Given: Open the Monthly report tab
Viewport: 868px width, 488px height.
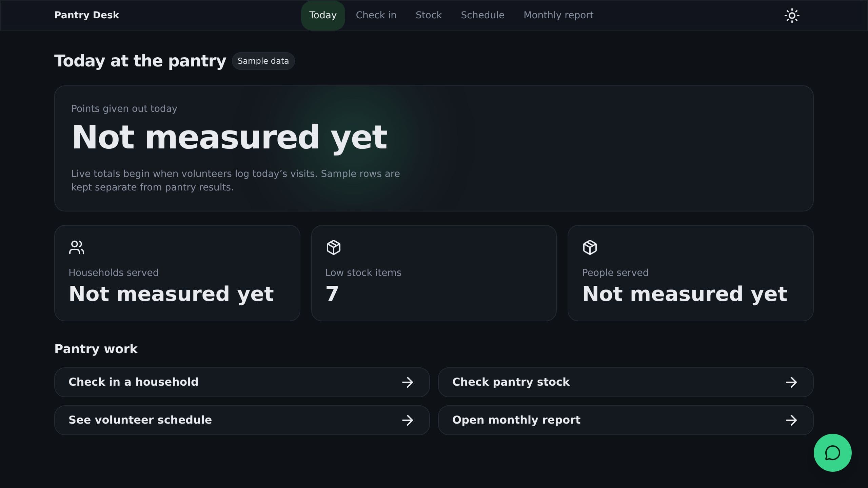Looking at the screenshot, I should coord(558,15).
